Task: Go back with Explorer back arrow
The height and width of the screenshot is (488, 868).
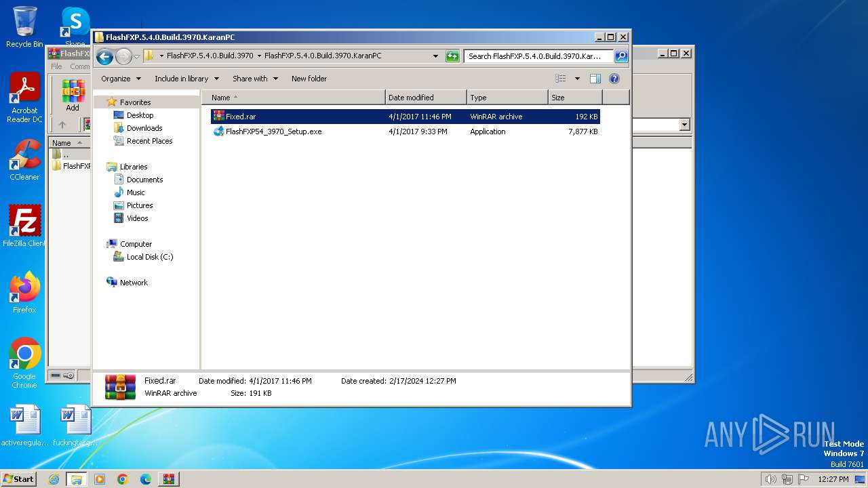Action: (x=104, y=56)
